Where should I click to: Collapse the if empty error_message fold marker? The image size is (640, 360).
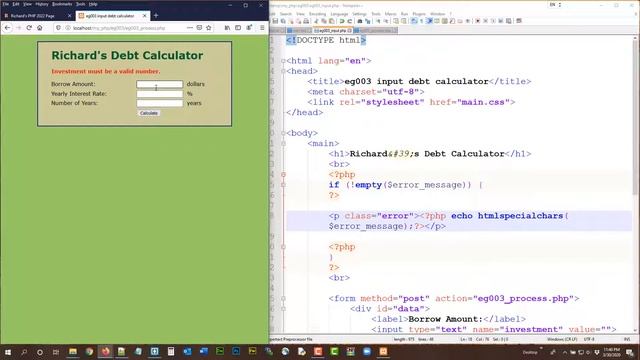click(283, 185)
